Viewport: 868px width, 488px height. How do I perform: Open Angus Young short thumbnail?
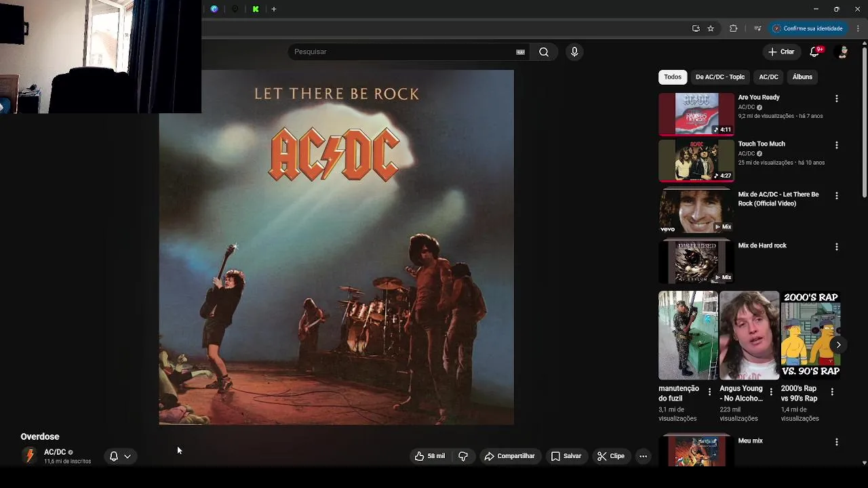(749, 335)
